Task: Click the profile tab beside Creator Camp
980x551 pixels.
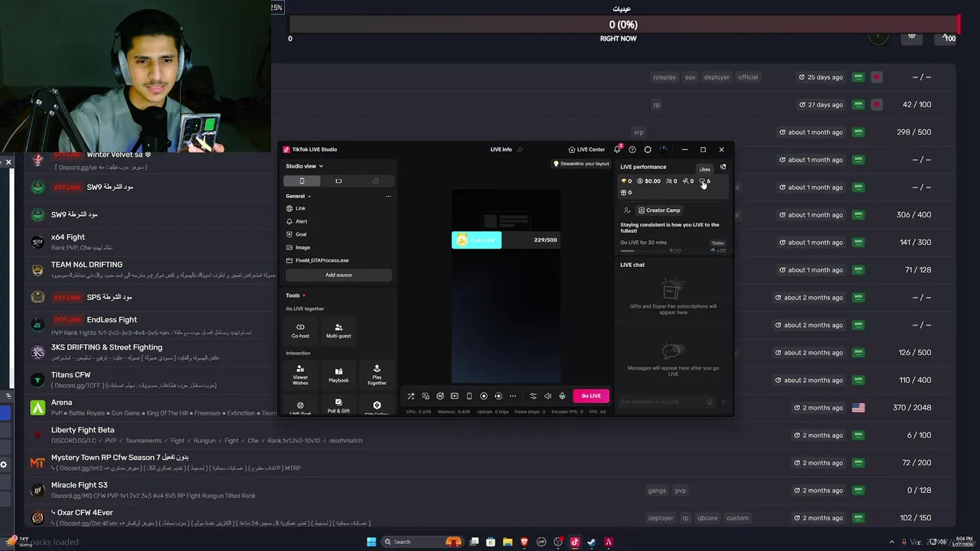Action: [x=627, y=210]
